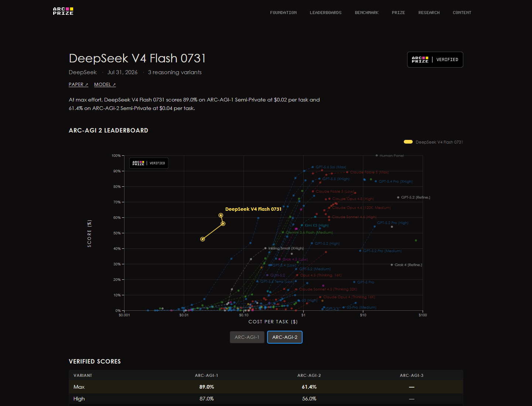Click the ARC-AGI-3 table column header
This screenshot has height=406, width=532.
(412, 375)
